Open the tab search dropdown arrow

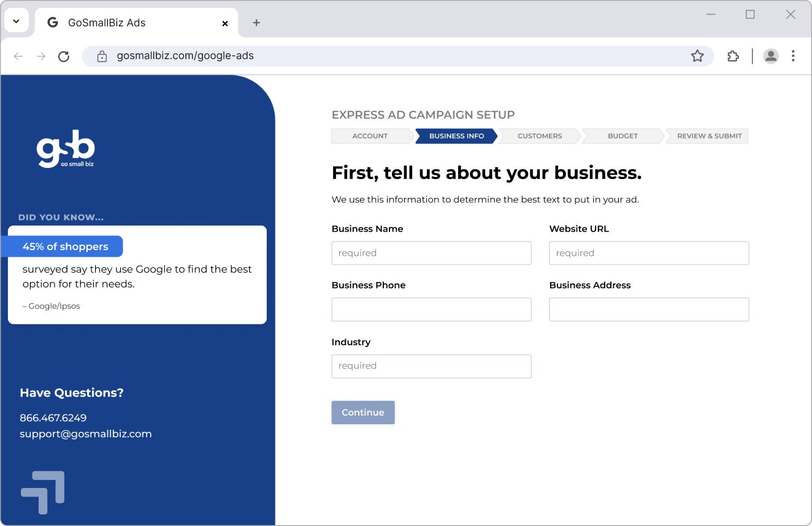(x=17, y=21)
